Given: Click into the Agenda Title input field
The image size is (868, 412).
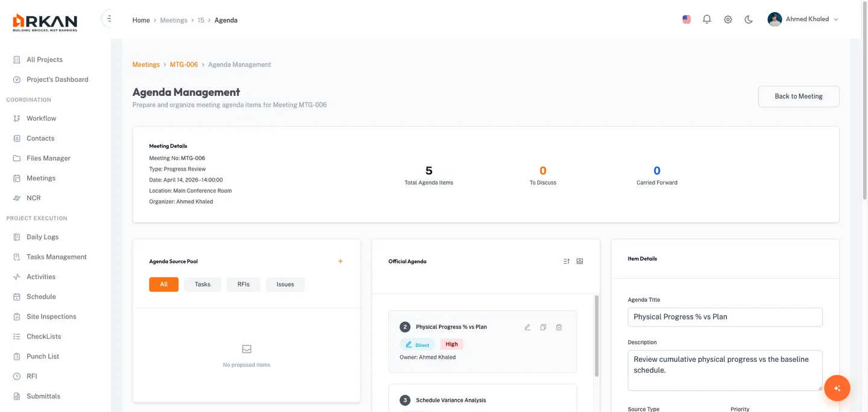Looking at the screenshot, I should (725, 317).
